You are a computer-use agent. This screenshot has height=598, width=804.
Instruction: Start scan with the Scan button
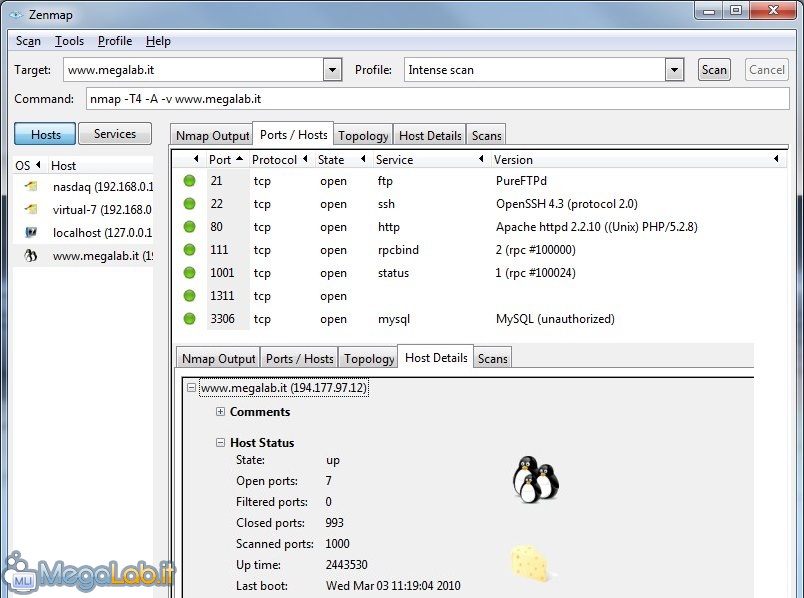(714, 70)
